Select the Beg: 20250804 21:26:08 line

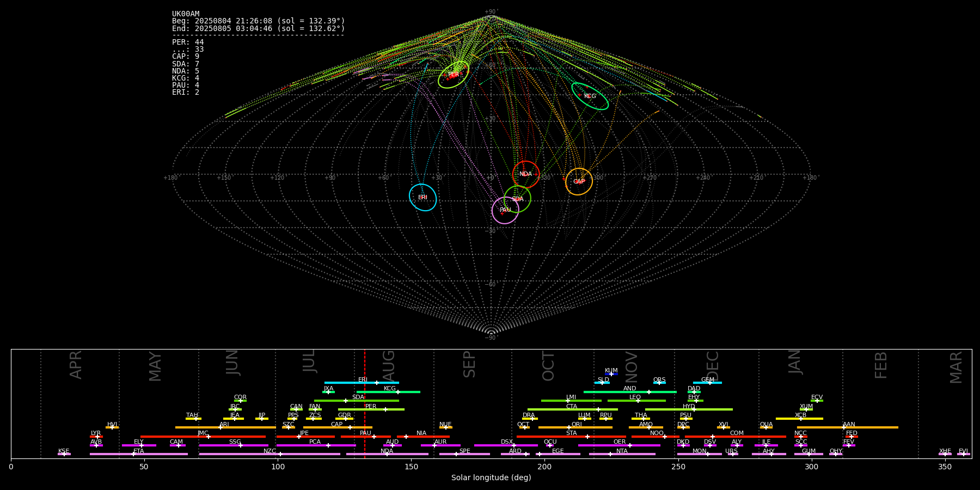click(259, 21)
